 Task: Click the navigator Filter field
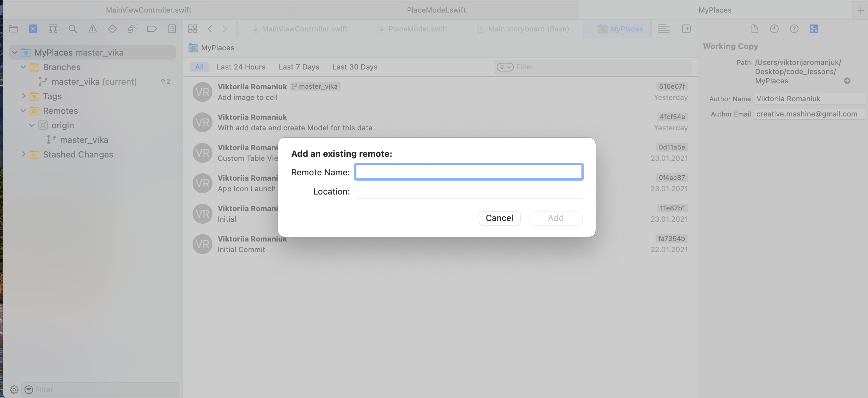click(100, 390)
